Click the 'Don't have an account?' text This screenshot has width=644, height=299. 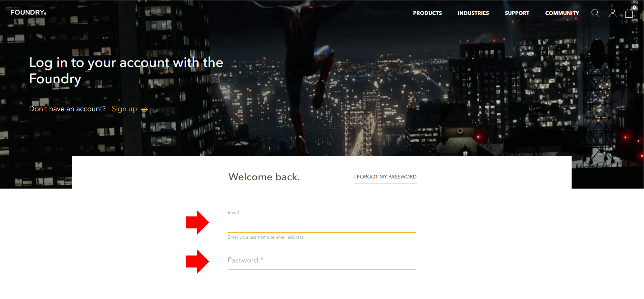67,109
